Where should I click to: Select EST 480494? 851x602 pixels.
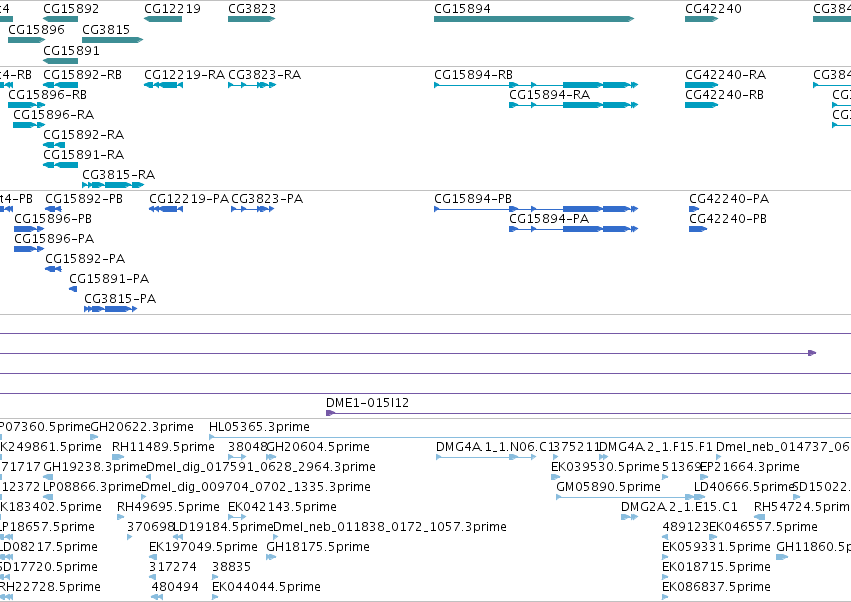point(175,587)
